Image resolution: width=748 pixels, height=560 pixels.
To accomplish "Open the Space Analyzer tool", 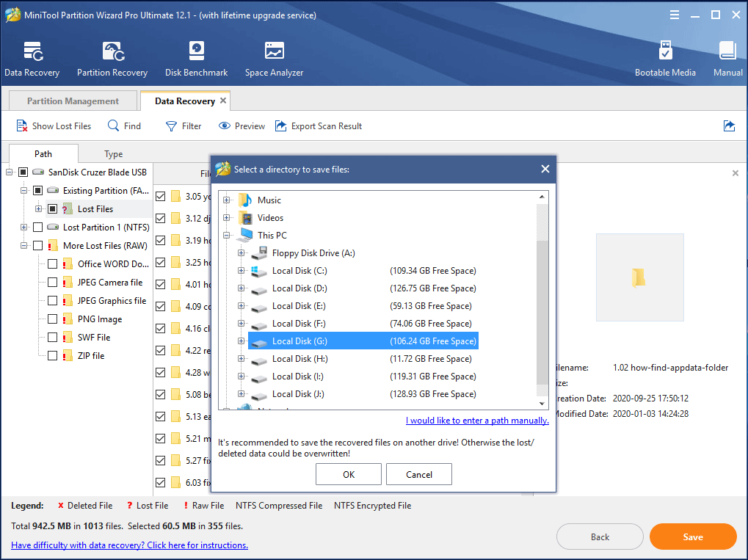I will click(274, 59).
